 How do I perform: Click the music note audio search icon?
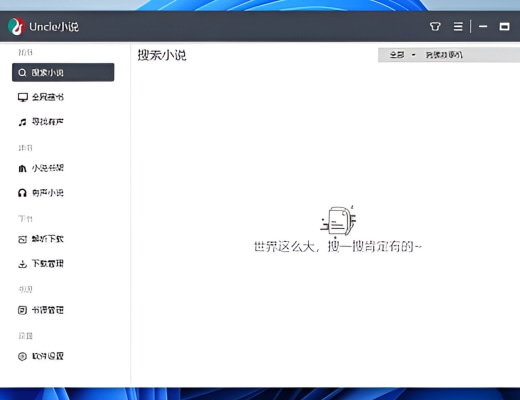pyautogui.click(x=22, y=122)
